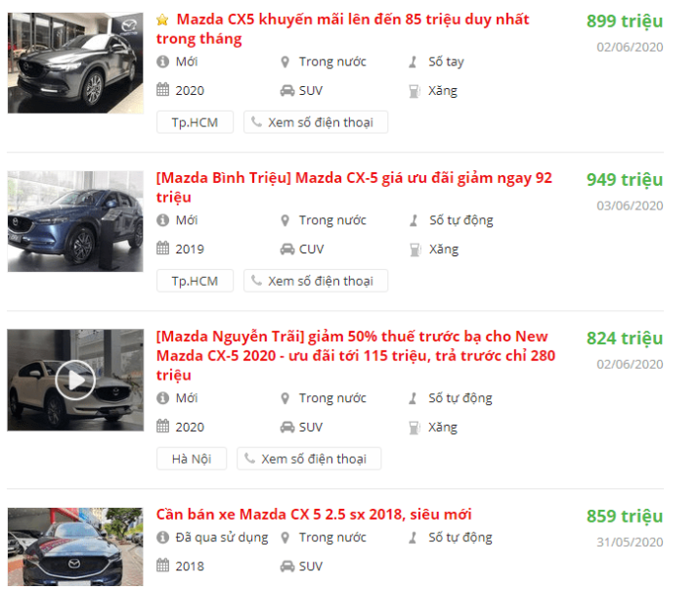
Task: Click the car icon next to CUV
Action: click(287, 249)
